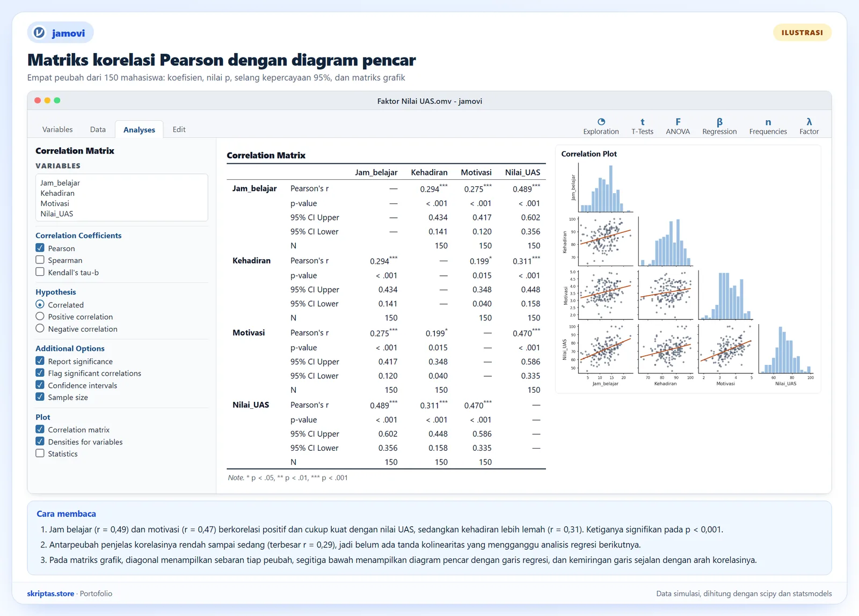Open the Regression analysis menu
The image size is (859, 616).
click(719, 127)
